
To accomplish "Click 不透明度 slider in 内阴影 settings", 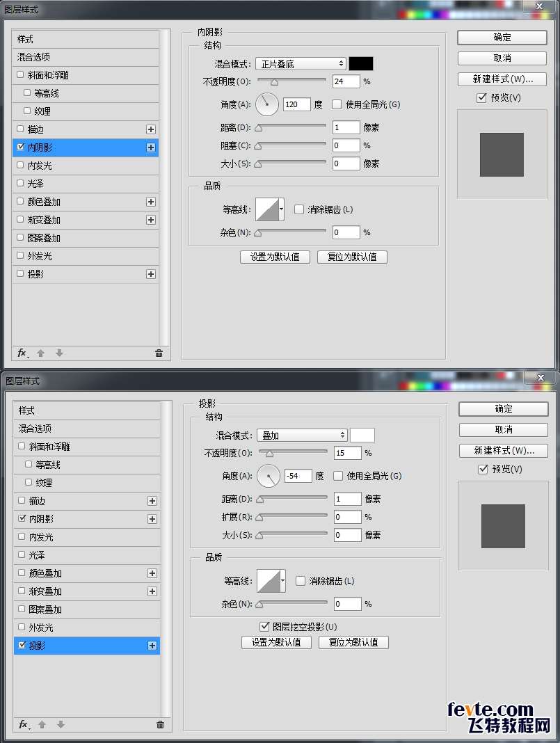I will [x=291, y=81].
